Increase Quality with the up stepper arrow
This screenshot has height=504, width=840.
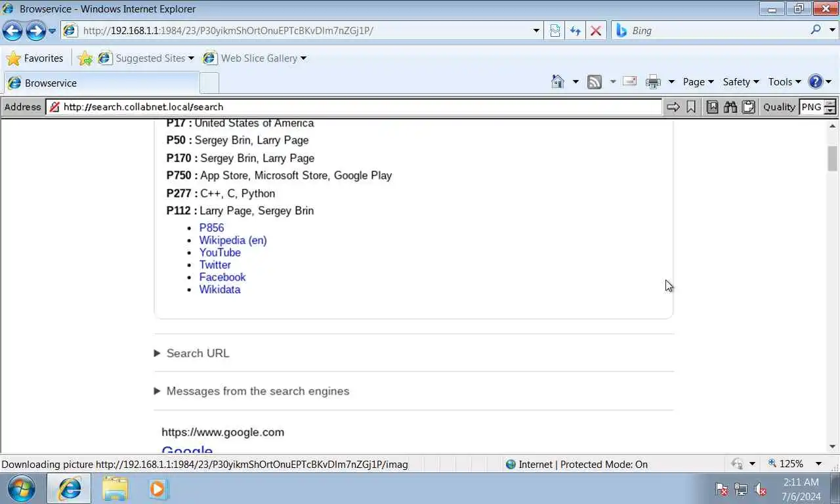tap(830, 103)
